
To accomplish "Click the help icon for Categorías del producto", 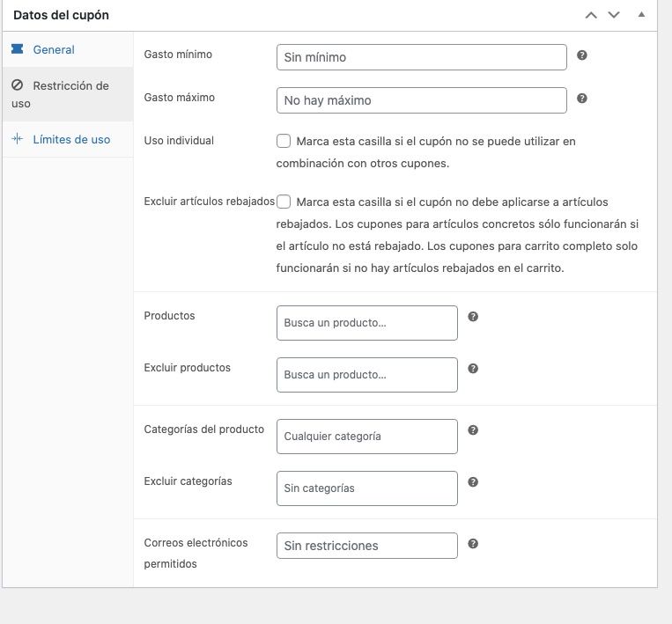I will point(473,430).
